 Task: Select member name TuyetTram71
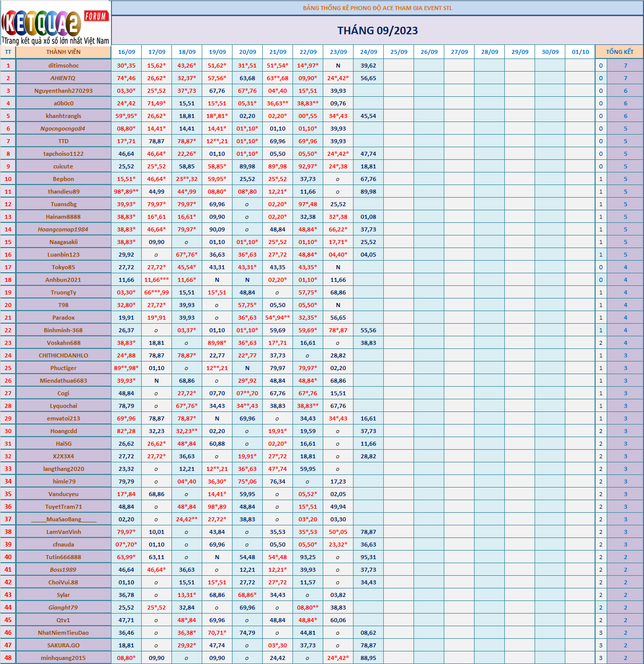64,507
